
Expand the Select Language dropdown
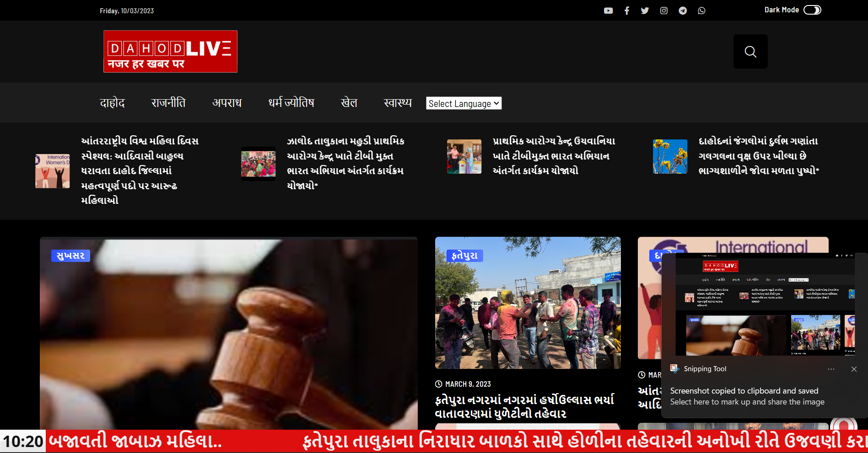point(464,103)
